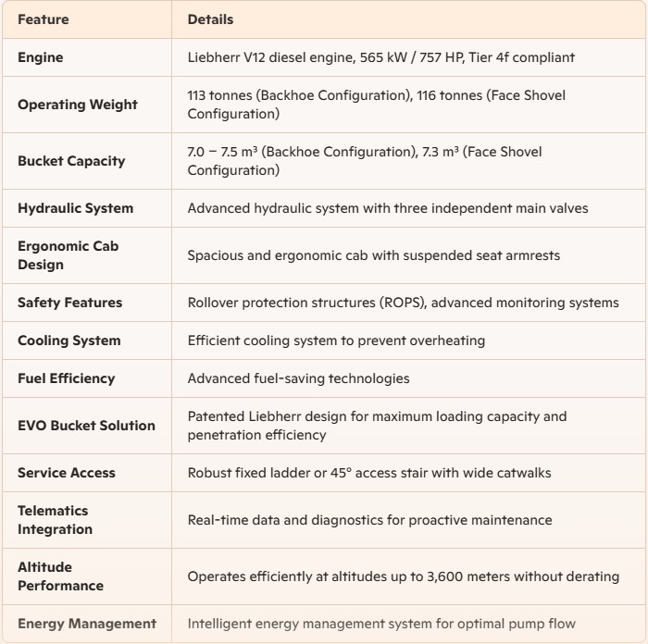The width and height of the screenshot is (648, 644).
Task: Select the "Energy Management" row label
Action: 86,624
